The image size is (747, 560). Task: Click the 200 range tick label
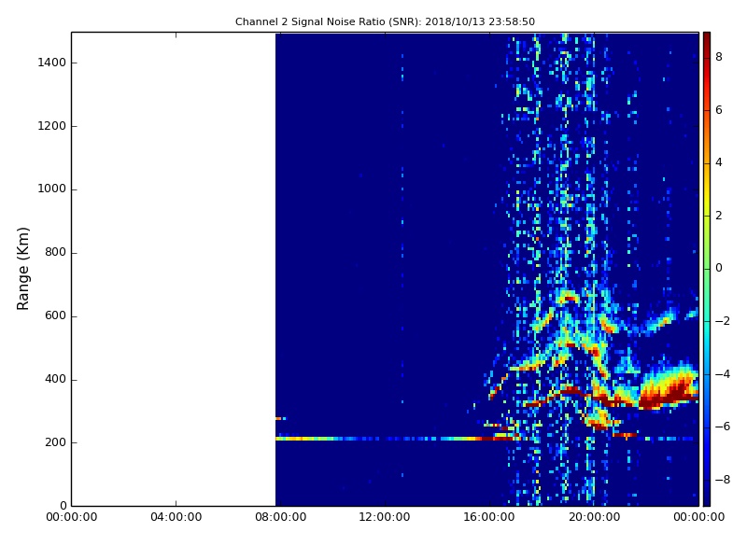coord(55,442)
